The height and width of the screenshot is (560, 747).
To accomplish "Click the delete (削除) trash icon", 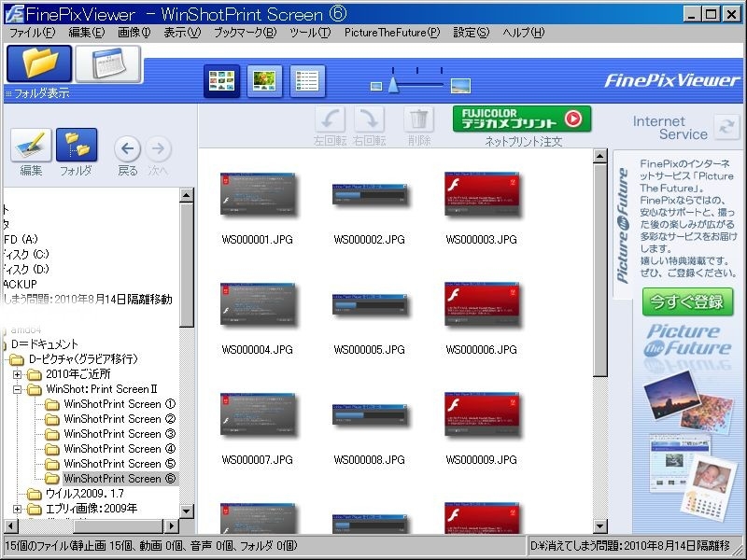I will click(419, 119).
